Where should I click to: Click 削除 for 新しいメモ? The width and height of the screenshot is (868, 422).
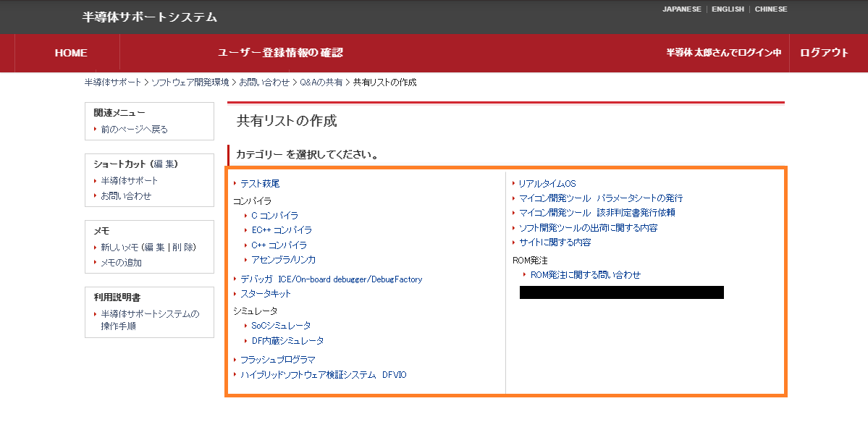[x=182, y=247]
